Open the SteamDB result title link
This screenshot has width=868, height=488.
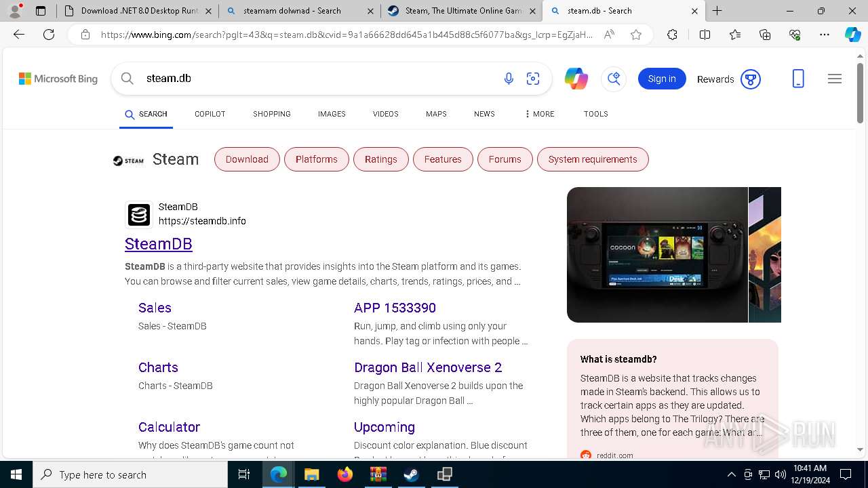159,244
